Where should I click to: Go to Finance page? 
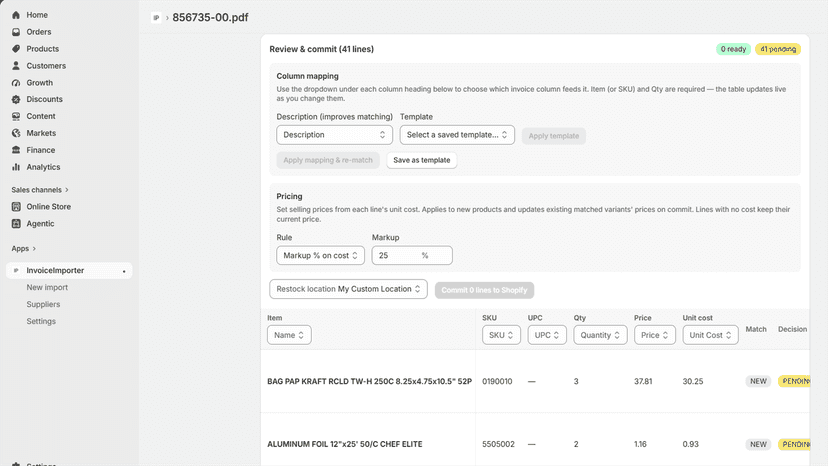tap(41, 150)
